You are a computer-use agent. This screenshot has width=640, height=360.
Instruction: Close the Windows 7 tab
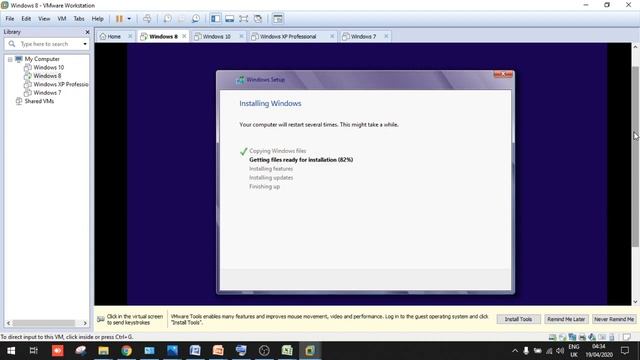[386, 36]
